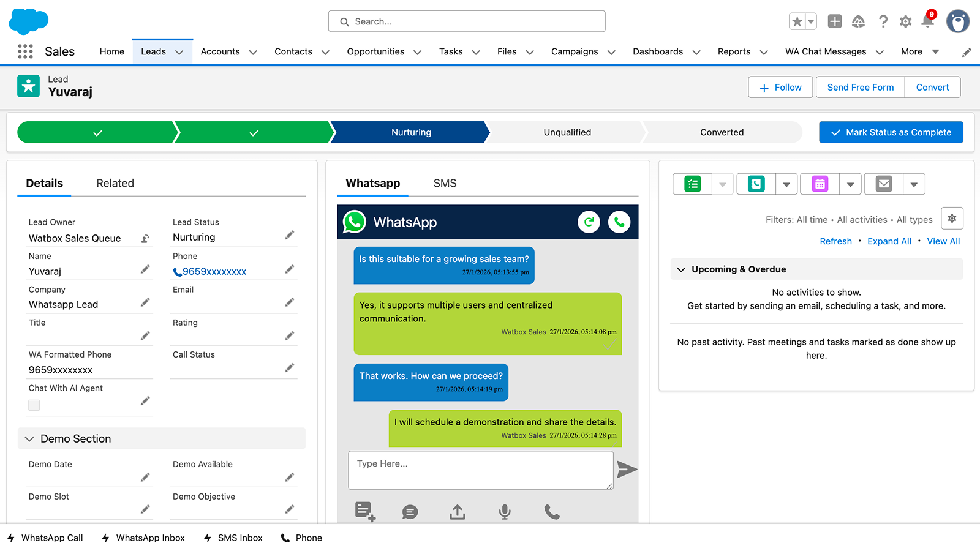Toggle the Chat With AI Agent checkbox
Screen dimensions: 980x551
point(34,405)
